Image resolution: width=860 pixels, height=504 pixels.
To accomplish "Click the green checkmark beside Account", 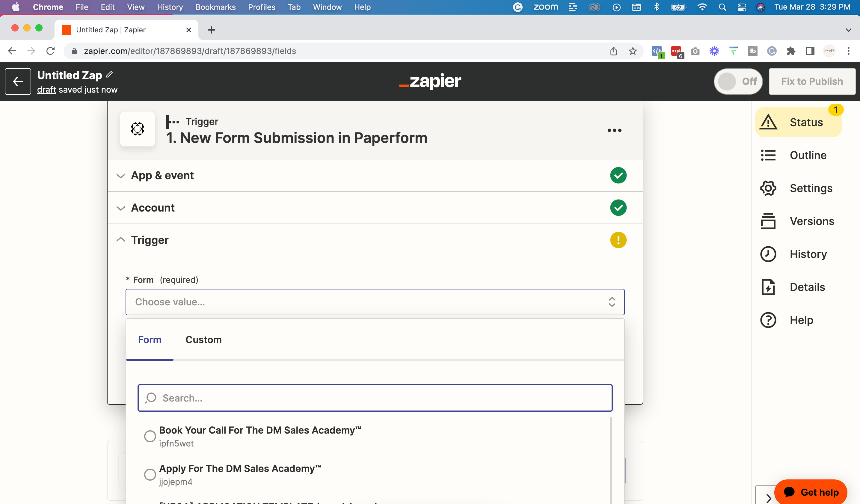I will (618, 207).
